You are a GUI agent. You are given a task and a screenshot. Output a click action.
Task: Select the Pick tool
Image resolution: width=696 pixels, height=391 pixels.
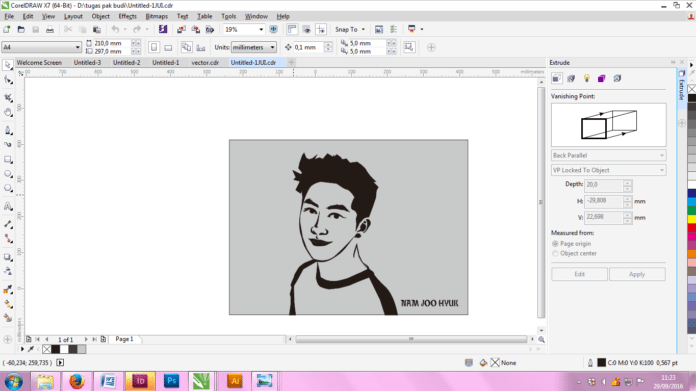8,65
